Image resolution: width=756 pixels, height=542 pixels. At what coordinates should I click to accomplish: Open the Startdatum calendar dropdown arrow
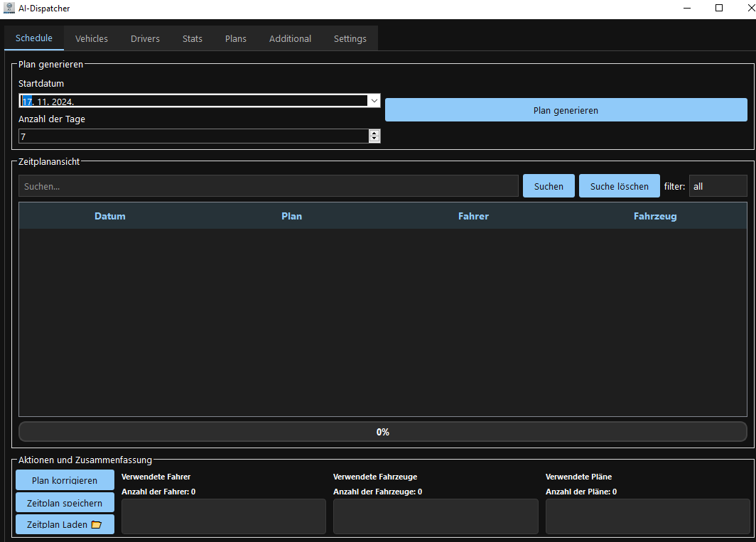(374, 100)
